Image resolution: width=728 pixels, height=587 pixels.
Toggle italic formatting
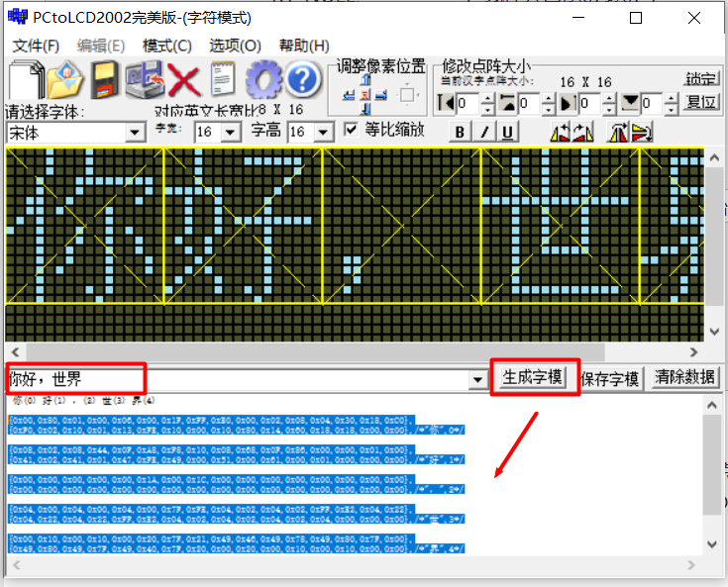coord(484,132)
